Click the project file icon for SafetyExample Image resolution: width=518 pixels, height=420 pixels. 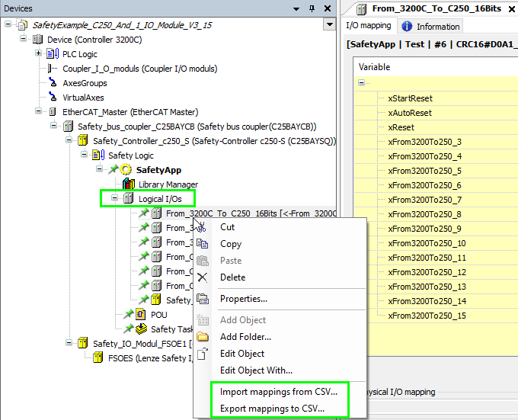tap(22, 25)
